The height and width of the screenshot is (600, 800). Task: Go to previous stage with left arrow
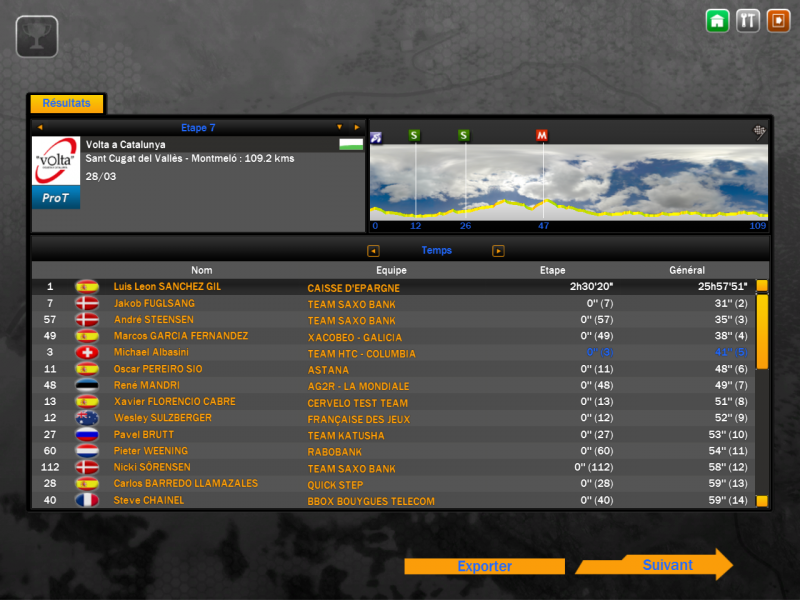point(40,128)
